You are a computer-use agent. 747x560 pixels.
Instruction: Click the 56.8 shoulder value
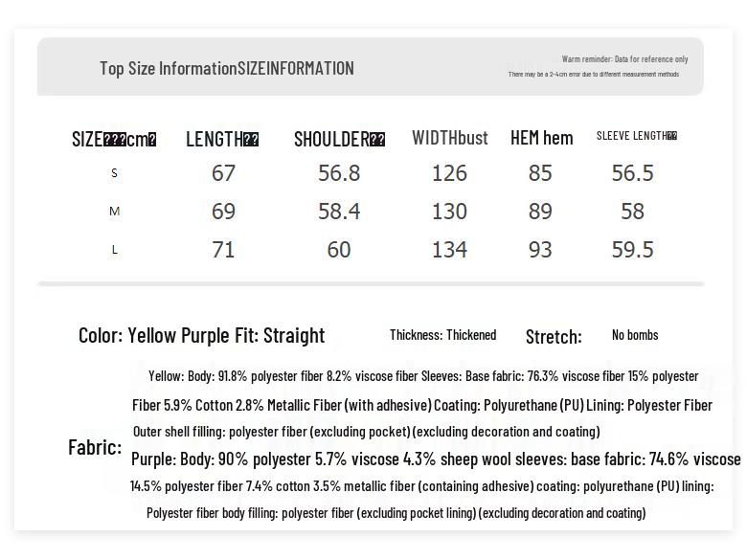pyautogui.click(x=339, y=173)
